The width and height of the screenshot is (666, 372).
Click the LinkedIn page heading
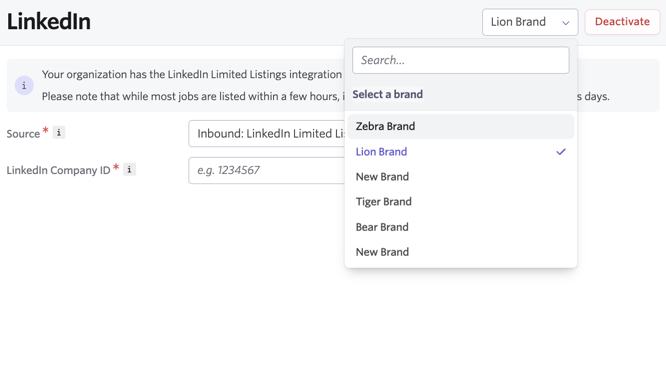pos(48,22)
